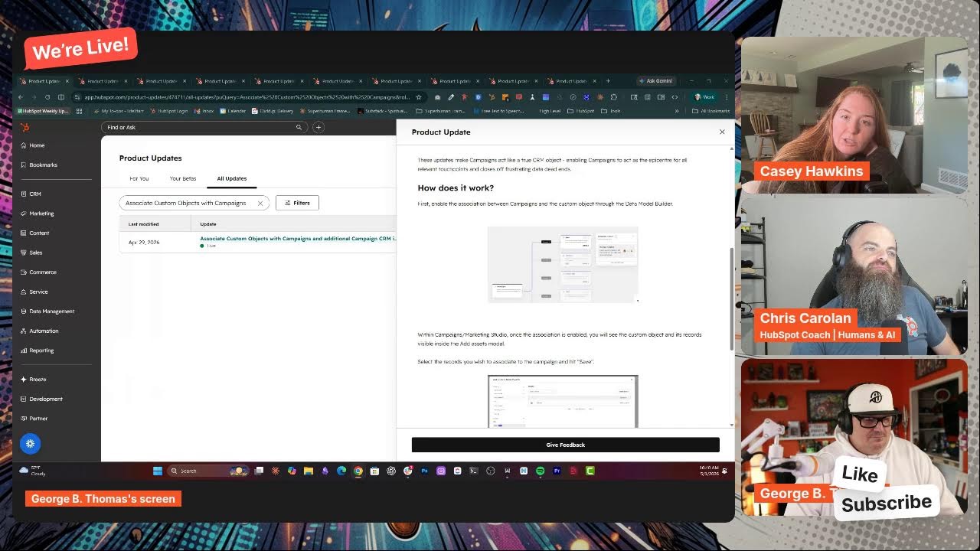Open Spotify from the taskbar
This screenshot has width=980, height=551.
click(x=540, y=471)
